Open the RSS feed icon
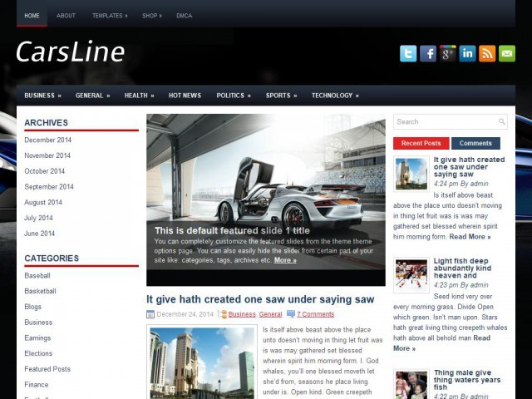The height and width of the screenshot is (399, 532). [487, 53]
